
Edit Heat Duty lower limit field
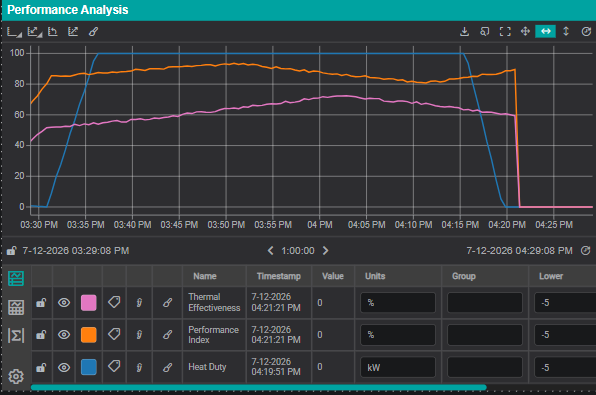point(565,367)
